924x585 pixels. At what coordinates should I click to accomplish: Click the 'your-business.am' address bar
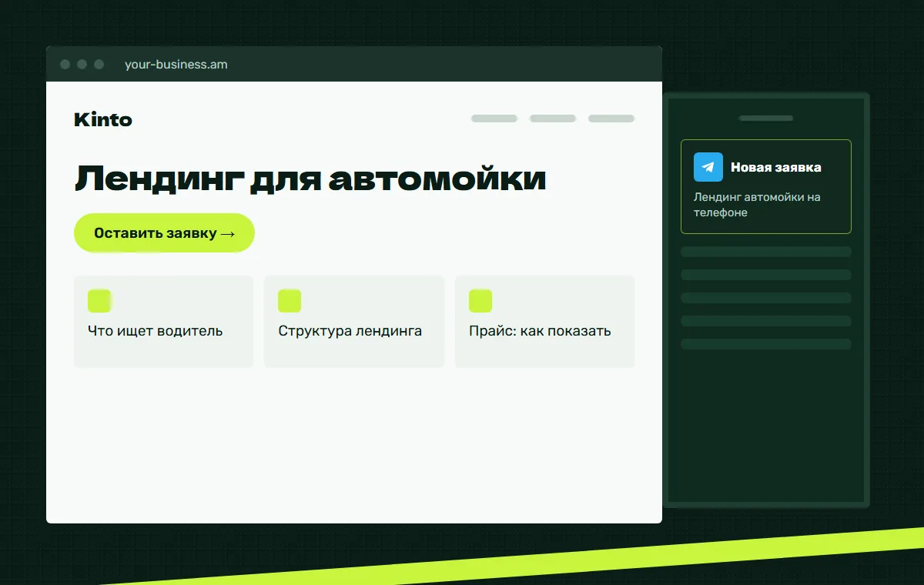176,65
